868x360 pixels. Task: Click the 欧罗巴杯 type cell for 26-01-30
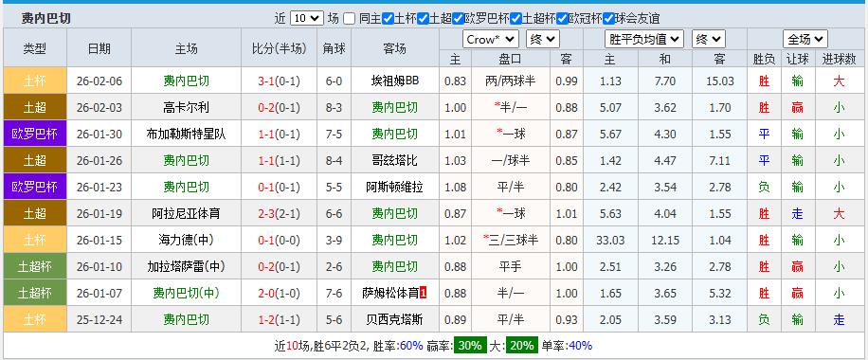[x=35, y=134]
